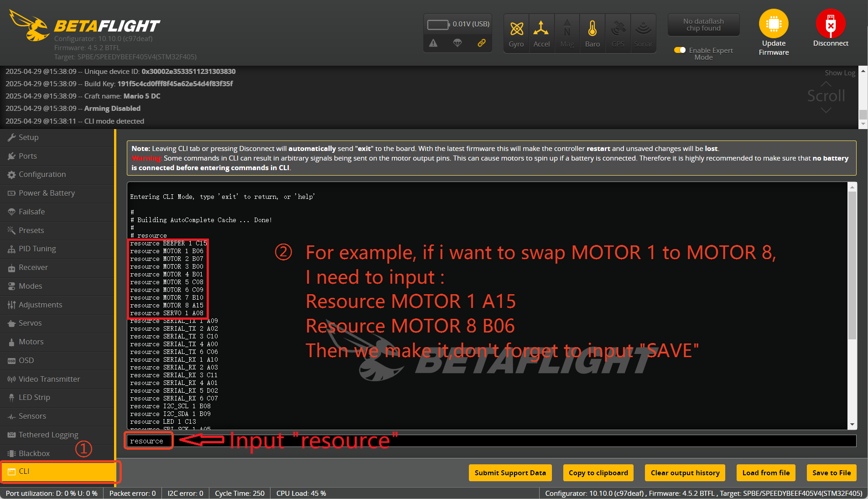The image size is (868, 499).
Task: Open the Blackbox tab
Action: tap(57, 453)
